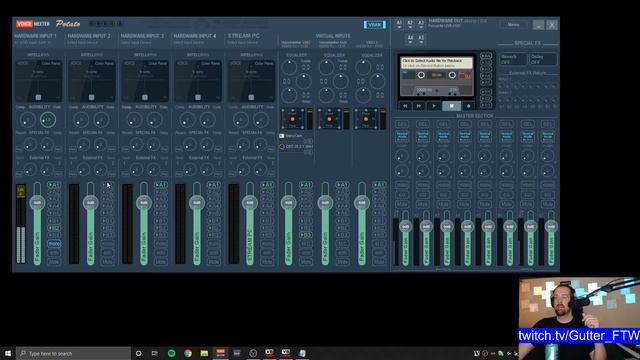640x360 pixels.
Task: Click the cassette fast-forward button
Action: [x=419, y=106]
